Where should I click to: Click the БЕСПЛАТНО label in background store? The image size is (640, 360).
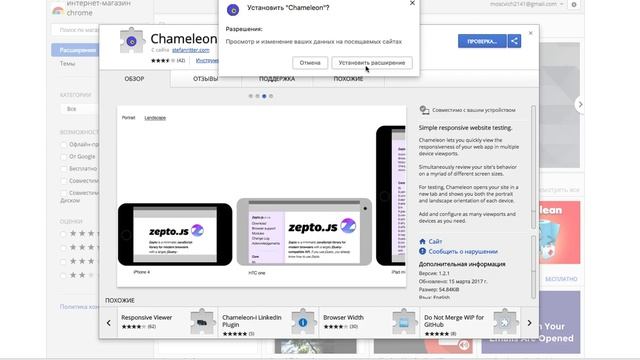point(561,279)
